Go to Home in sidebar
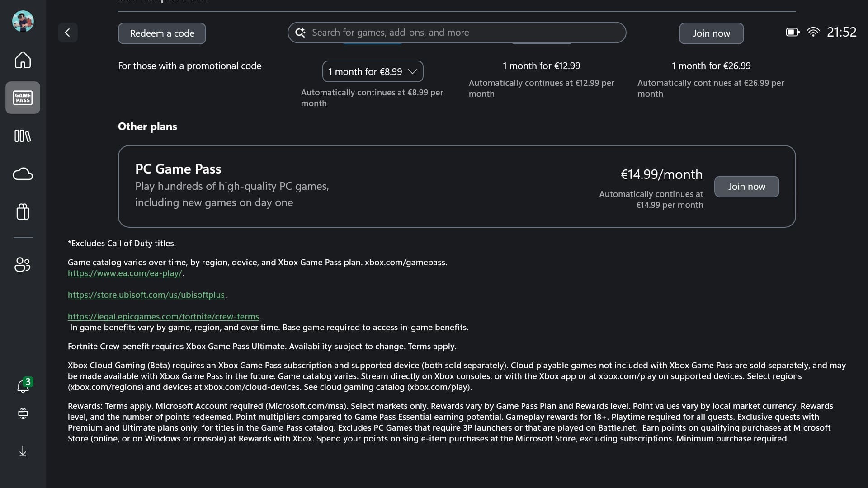 pyautogui.click(x=23, y=60)
